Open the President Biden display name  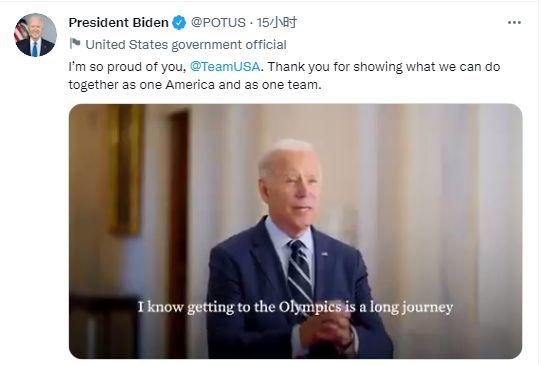point(119,23)
